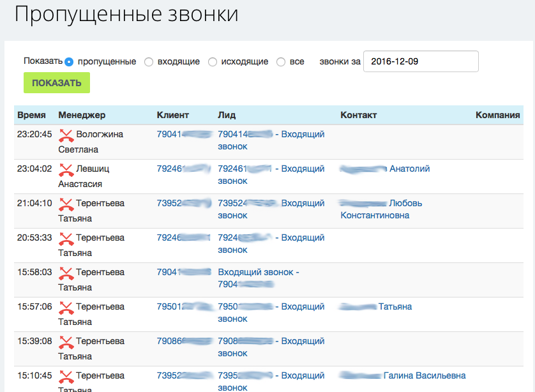Click missed call icon in 15:10:45 row
The height and width of the screenshot is (392, 535).
point(66,377)
